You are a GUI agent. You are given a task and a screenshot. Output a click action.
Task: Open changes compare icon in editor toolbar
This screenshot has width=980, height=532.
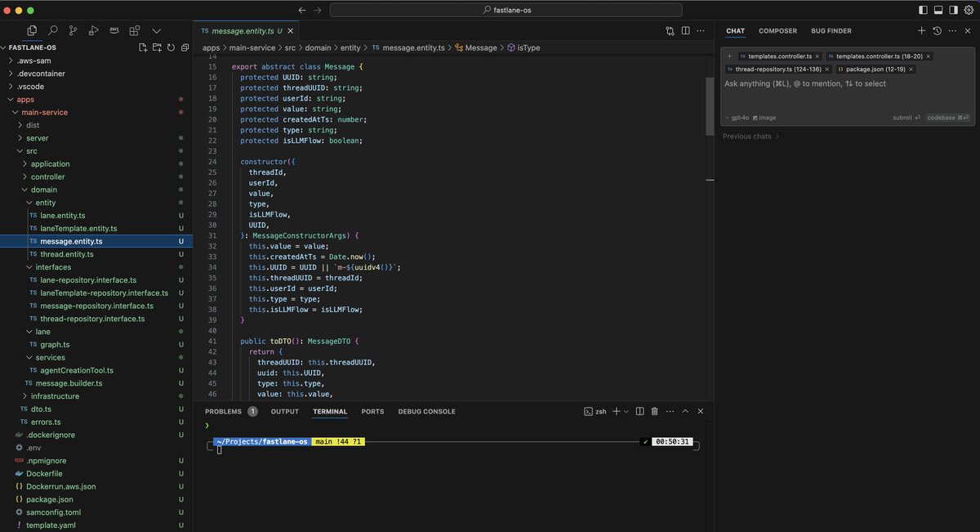click(670, 30)
